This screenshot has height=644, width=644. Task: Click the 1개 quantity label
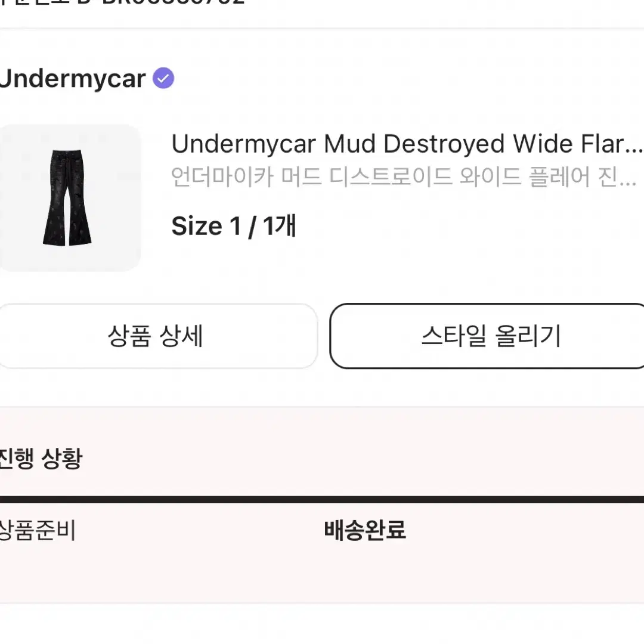[279, 226]
